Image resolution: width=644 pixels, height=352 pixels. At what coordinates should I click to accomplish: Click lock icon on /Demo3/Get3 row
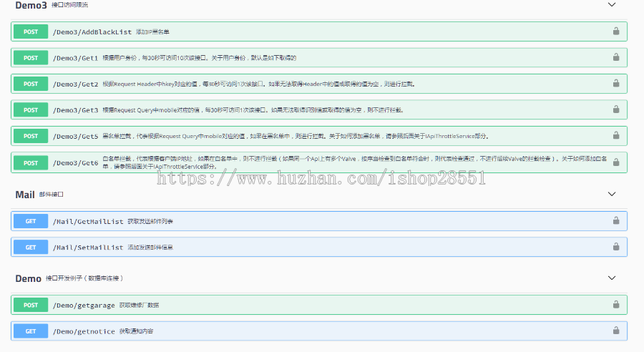point(616,109)
